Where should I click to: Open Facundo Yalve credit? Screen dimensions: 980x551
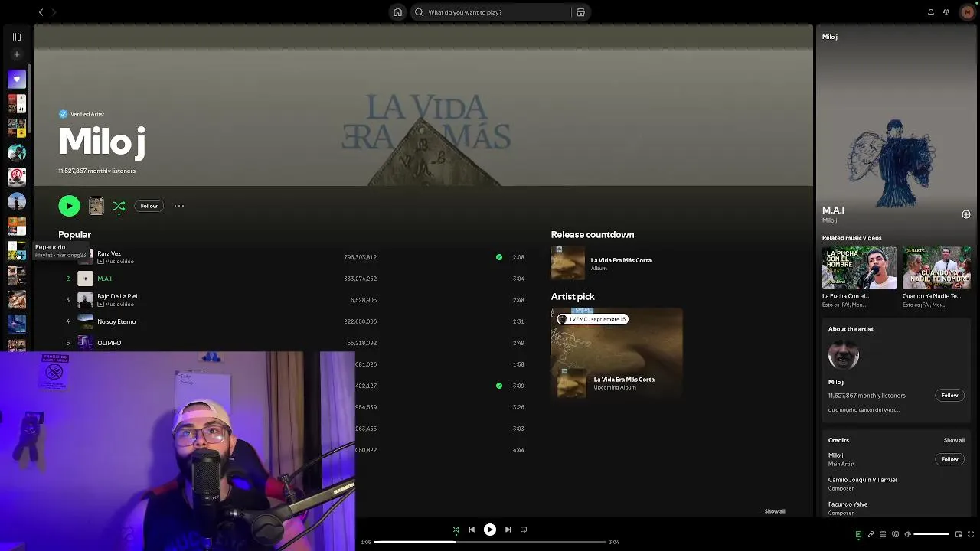click(848, 504)
